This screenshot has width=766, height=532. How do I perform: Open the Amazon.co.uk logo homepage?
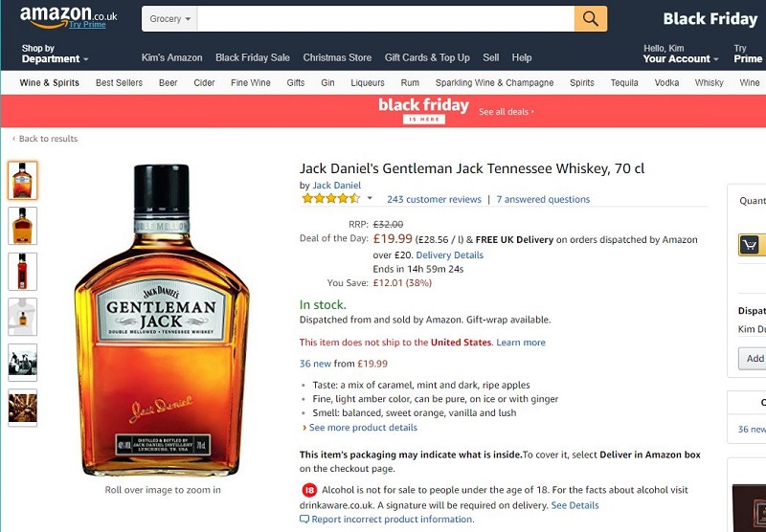[68, 17]
